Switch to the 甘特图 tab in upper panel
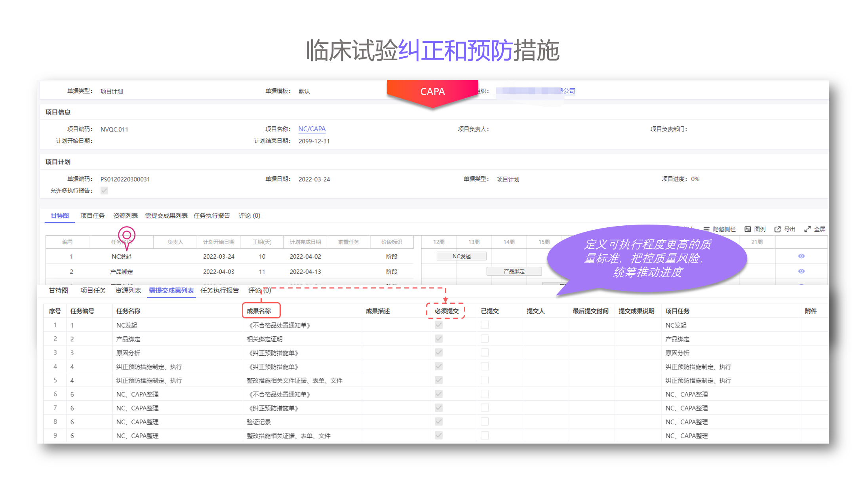Viewport: 868px width, 501px height. point(60,215)
